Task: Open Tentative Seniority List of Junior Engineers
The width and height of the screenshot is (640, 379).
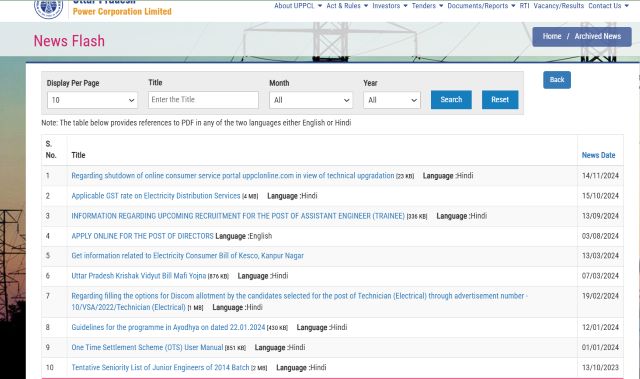Action: (x=160, y=367)
